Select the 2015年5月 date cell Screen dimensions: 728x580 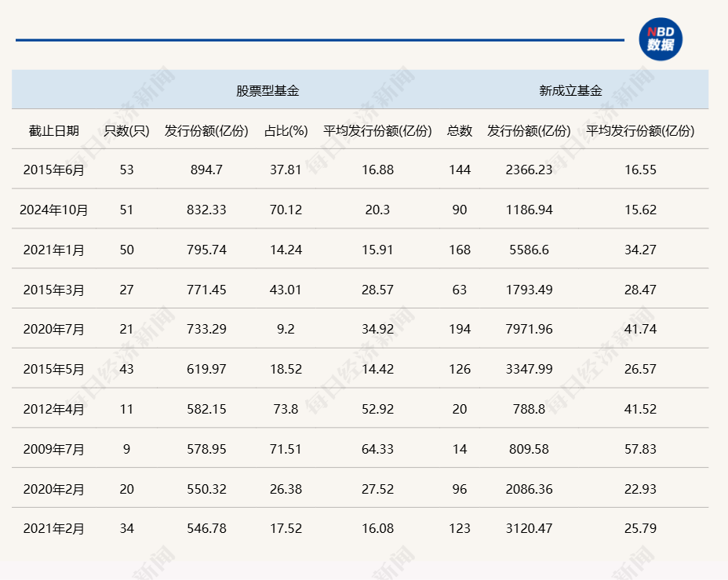(x=54, y=369)
